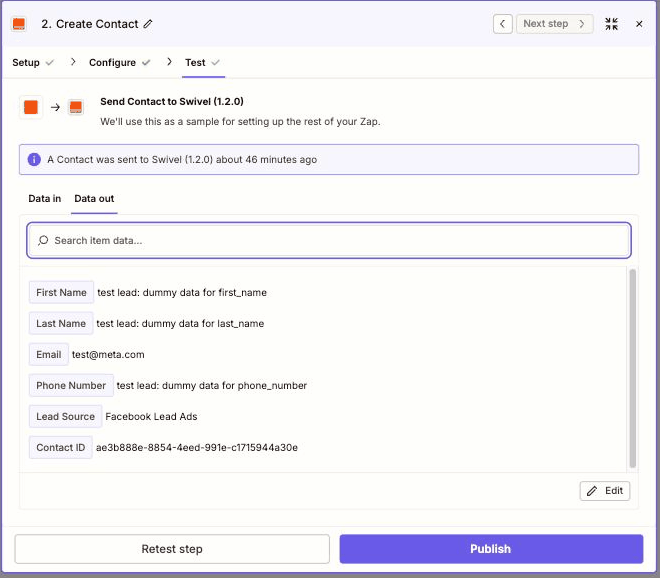Select the Email field label
This screenshot has width=660, height=578.
(x=49, y=354)
